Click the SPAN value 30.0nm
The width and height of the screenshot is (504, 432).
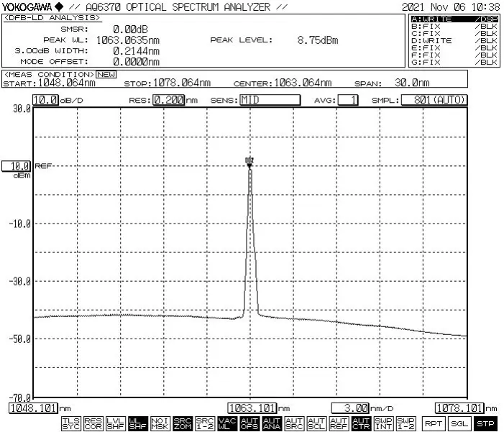tap(412, 83)
